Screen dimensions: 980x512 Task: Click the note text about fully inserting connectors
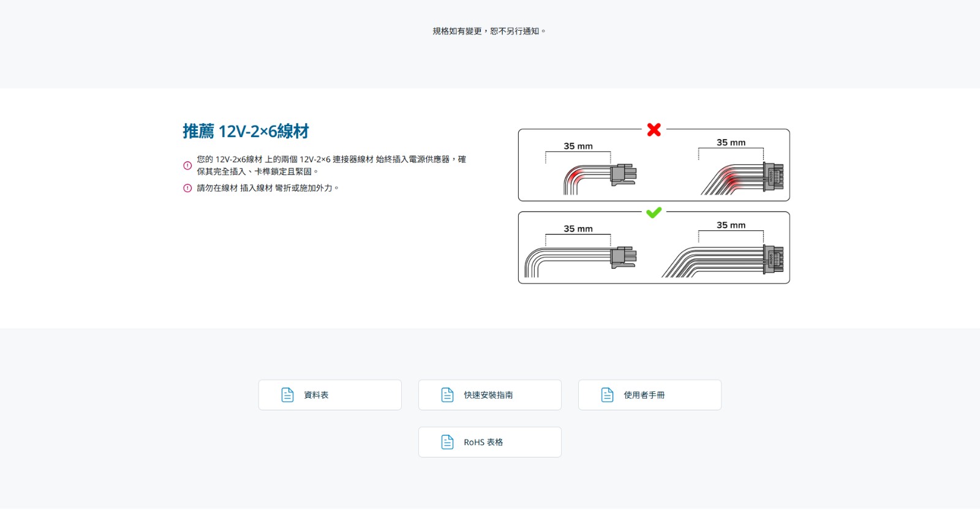(331, 165)
